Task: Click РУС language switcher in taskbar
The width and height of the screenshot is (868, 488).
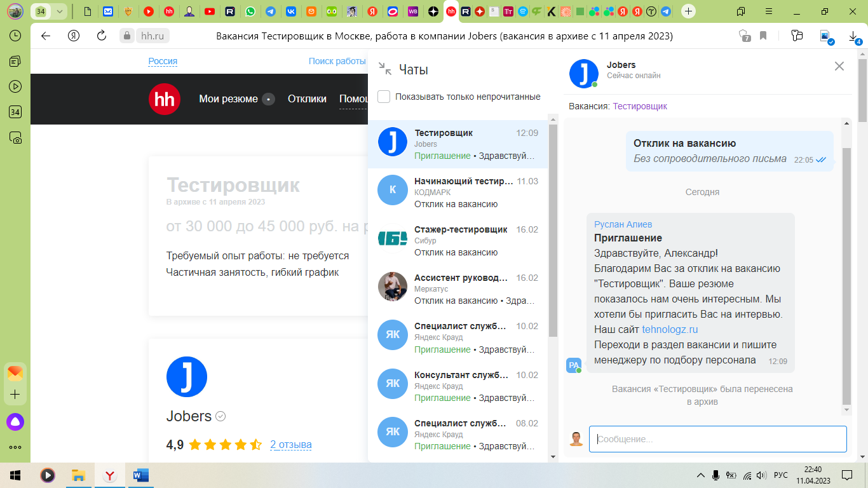Action: point(781,475)
